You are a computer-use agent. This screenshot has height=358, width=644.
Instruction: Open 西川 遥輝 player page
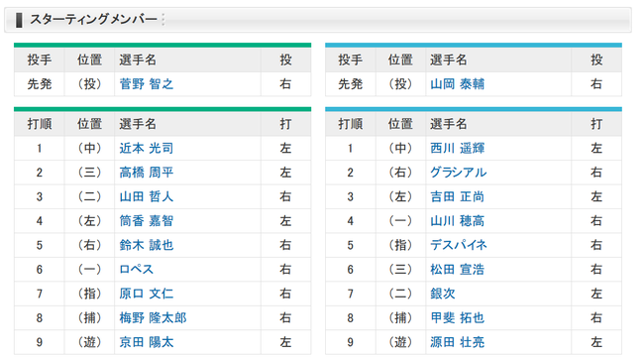click(x=457, y=149)
